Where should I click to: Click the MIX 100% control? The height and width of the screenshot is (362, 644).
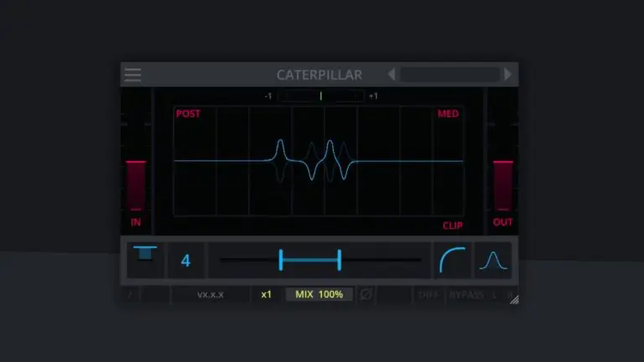pyautogui.click(x=319, y=294)
